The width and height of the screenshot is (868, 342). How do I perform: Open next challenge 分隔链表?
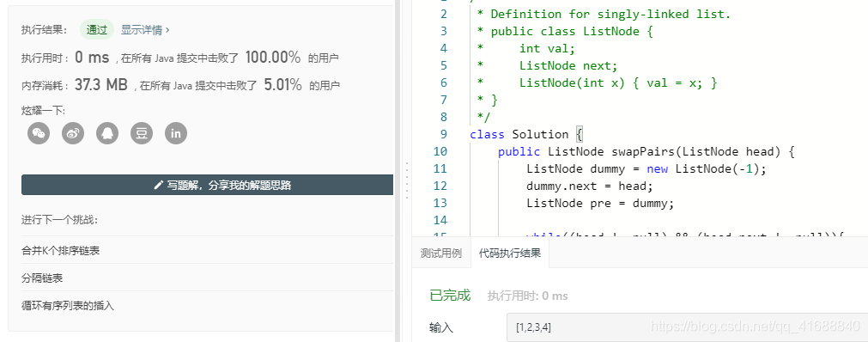[42, 278]
